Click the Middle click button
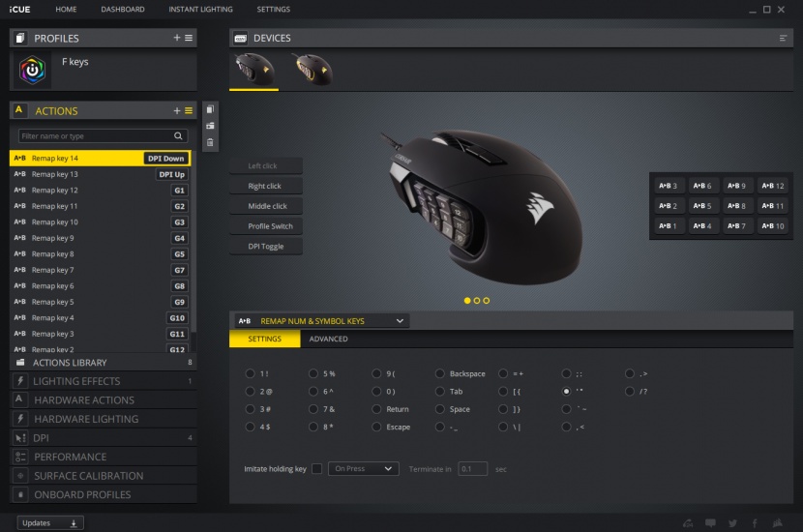Image resolution: width=803 pixels, height=532 pixels. point(266,206)
